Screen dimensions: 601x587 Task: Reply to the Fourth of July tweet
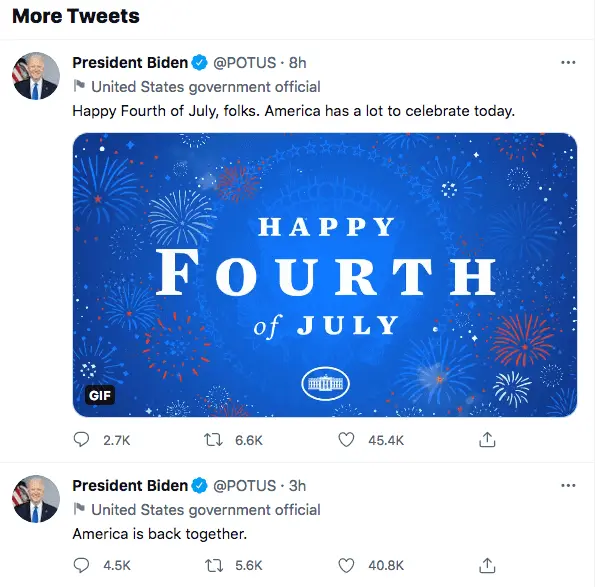pyautogui.click(x=82, y=439)
